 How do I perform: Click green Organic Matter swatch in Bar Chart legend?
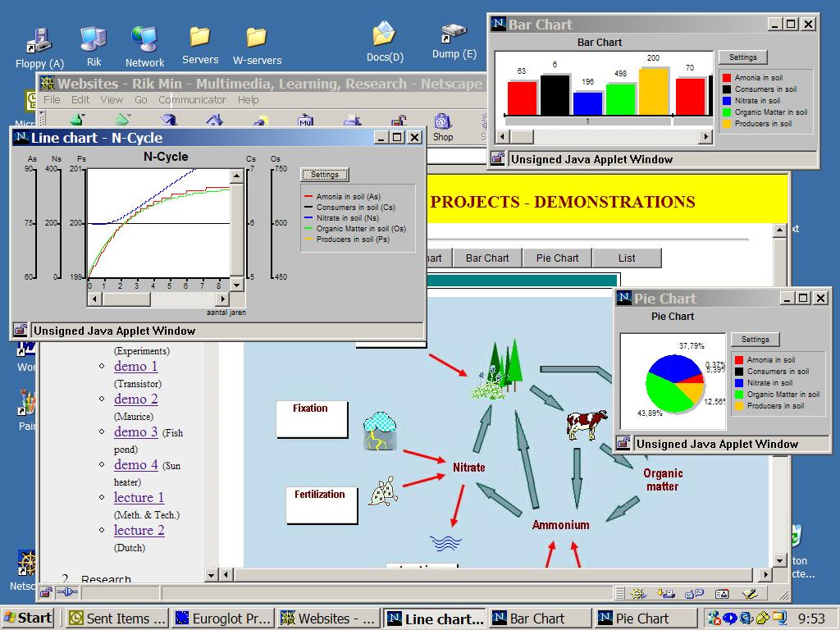click(x=727, y=112)
